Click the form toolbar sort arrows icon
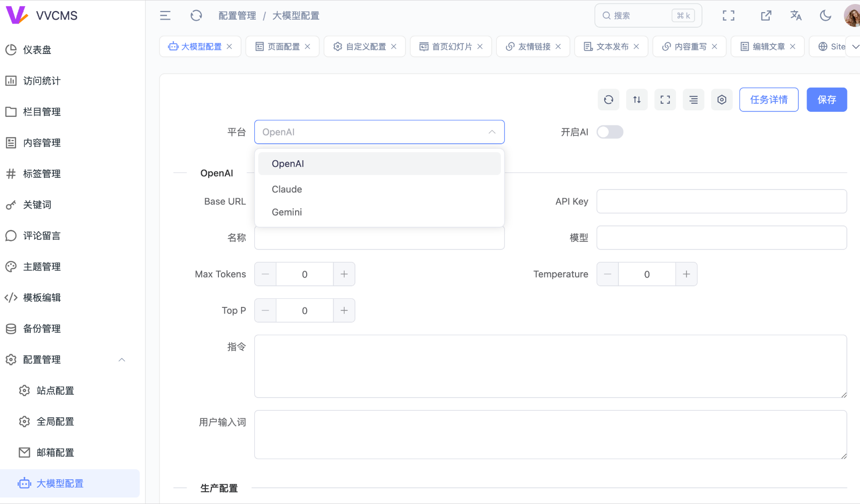The width and height of the screenshot is (860, 504). (637, 100)
